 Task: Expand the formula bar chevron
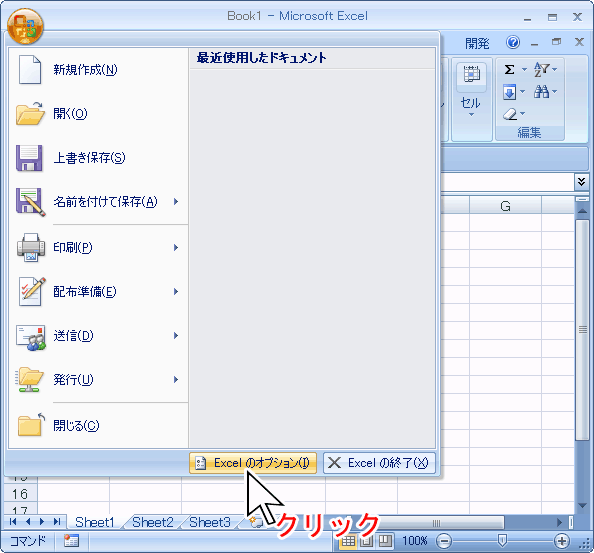pos(581,182)
